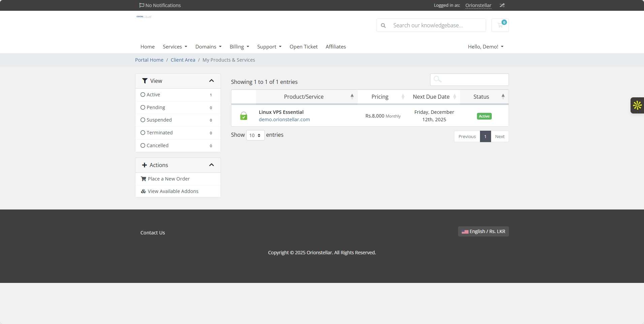Collapse the View panel chevron
644x324 pixels.
point(211,81)
